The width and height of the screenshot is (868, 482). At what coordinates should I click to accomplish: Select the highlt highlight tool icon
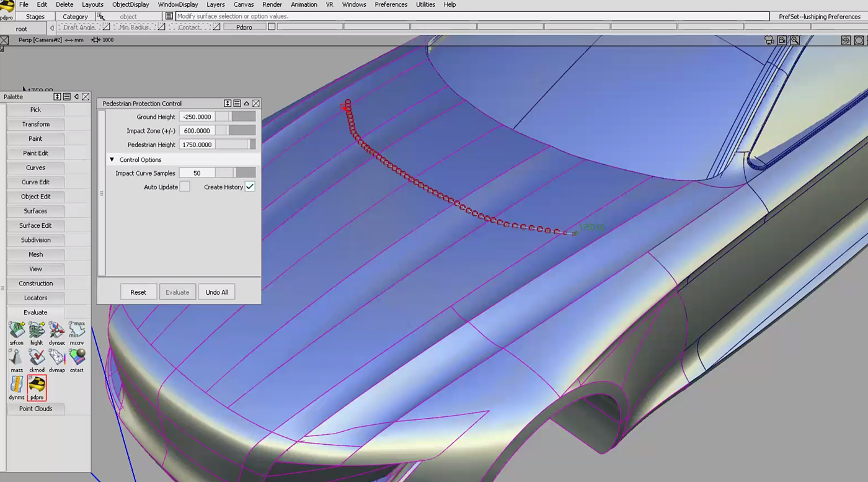(x=37, y=331)
